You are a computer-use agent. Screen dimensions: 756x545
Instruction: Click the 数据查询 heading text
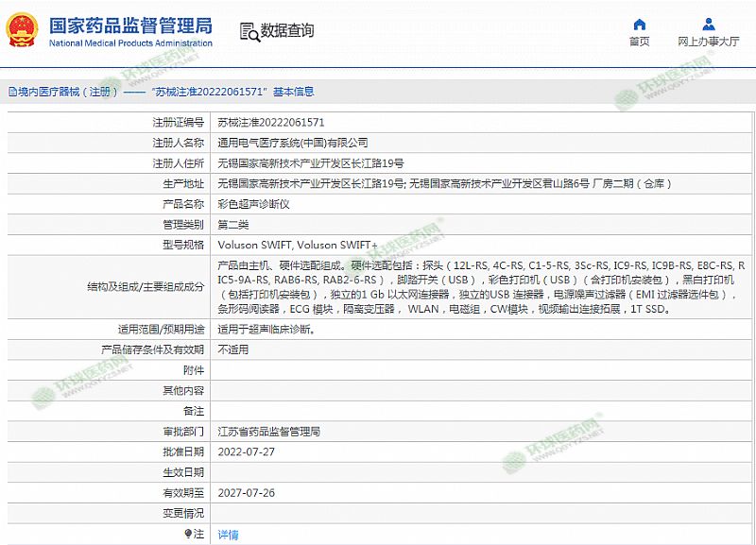[x=287, y=31]
